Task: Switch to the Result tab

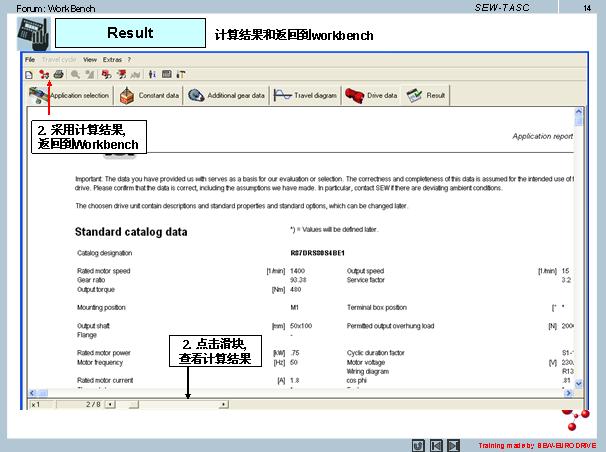Action: tap(426, 95)
